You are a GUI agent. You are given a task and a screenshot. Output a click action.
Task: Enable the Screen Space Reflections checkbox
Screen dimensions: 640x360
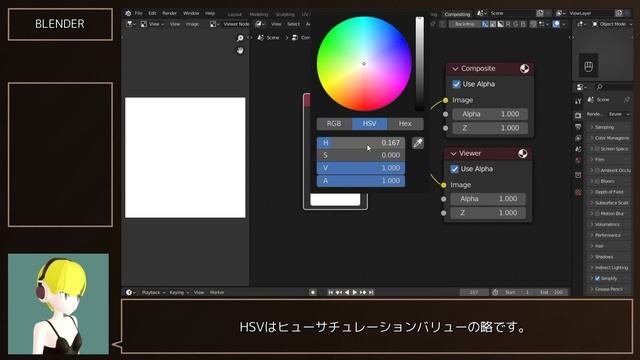(x=597, y=149)
